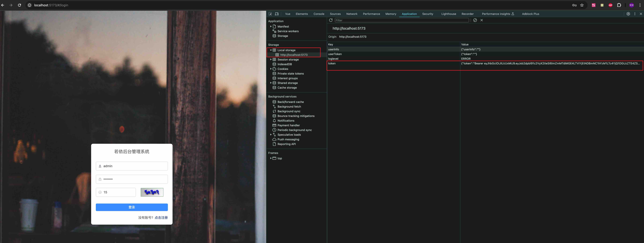Select Push messaging
Screen dimensions: 644x243
pos(288,139)
